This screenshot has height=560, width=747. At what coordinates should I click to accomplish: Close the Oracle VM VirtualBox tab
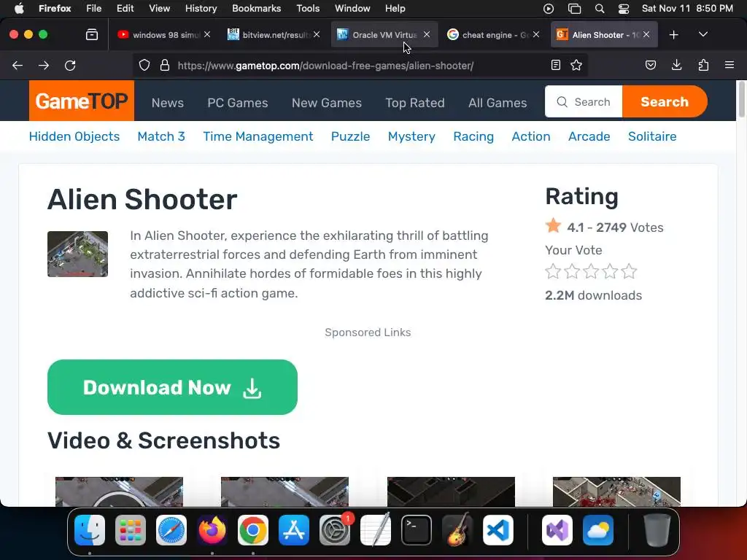click(427, 35)
